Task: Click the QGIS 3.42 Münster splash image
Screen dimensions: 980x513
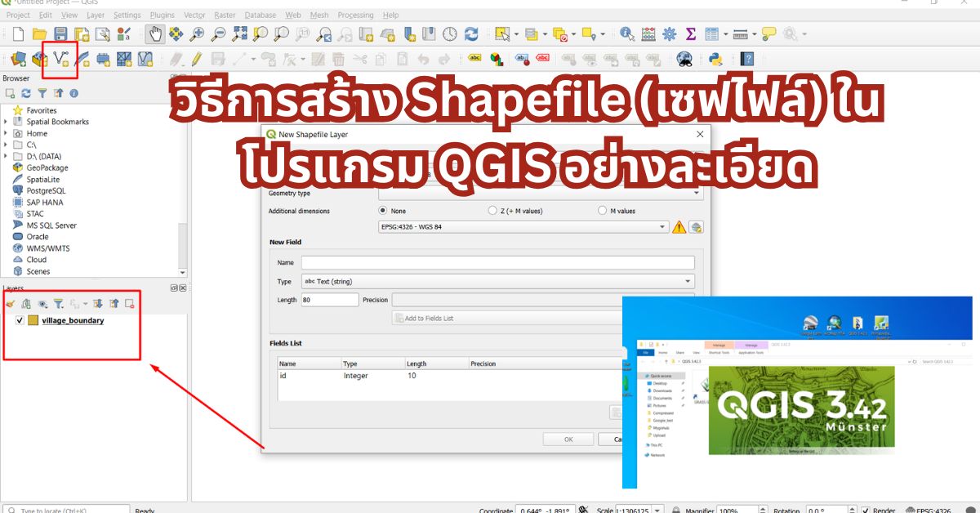Action: 801,409
